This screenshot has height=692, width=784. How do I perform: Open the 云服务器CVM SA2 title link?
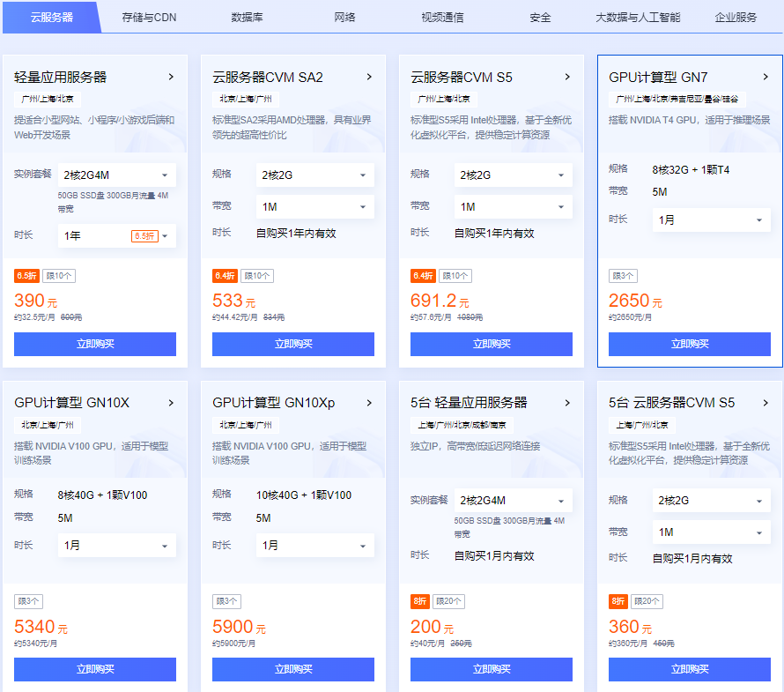tap(268, 77)
